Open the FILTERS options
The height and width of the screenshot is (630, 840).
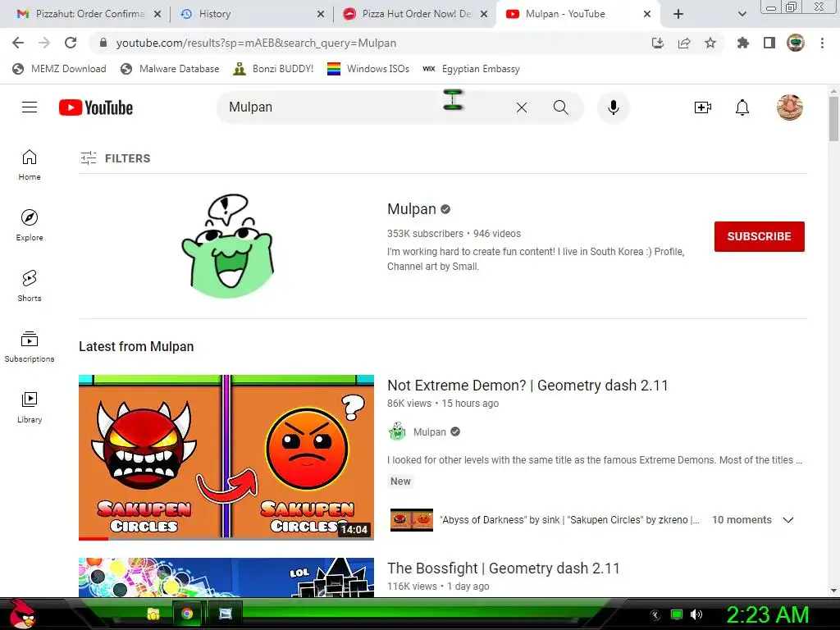(115, 158)
